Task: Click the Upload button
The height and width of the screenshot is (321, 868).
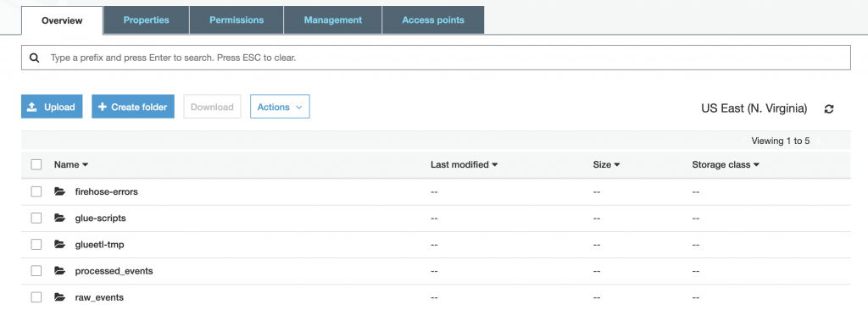Action: tap(52, 107)
